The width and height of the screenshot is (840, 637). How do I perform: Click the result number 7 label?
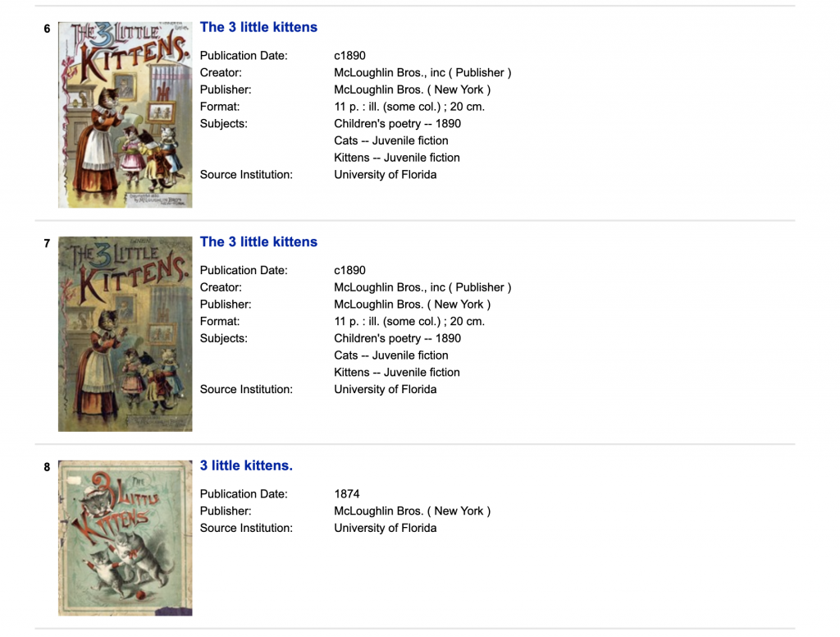[47, 243]
